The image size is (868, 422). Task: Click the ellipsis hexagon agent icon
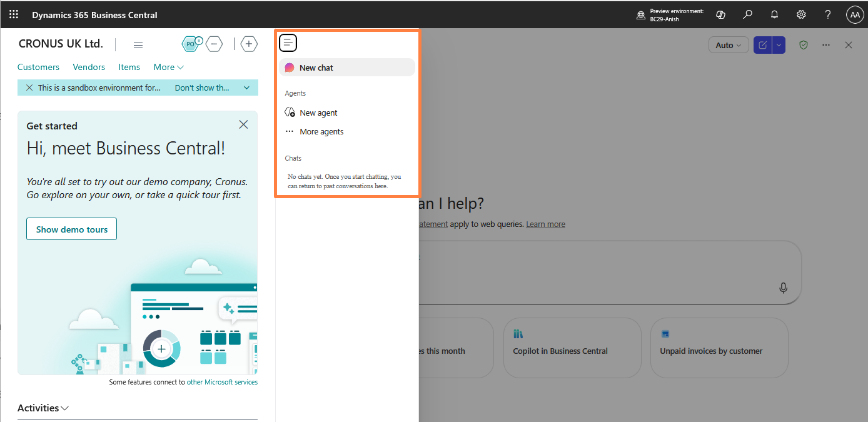(214, 44)
